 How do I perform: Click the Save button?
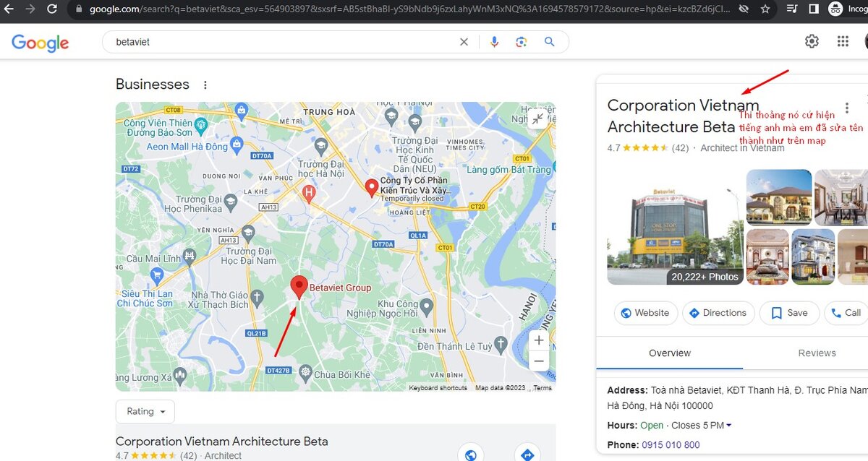pyautogui.click(x=789, y=313)
